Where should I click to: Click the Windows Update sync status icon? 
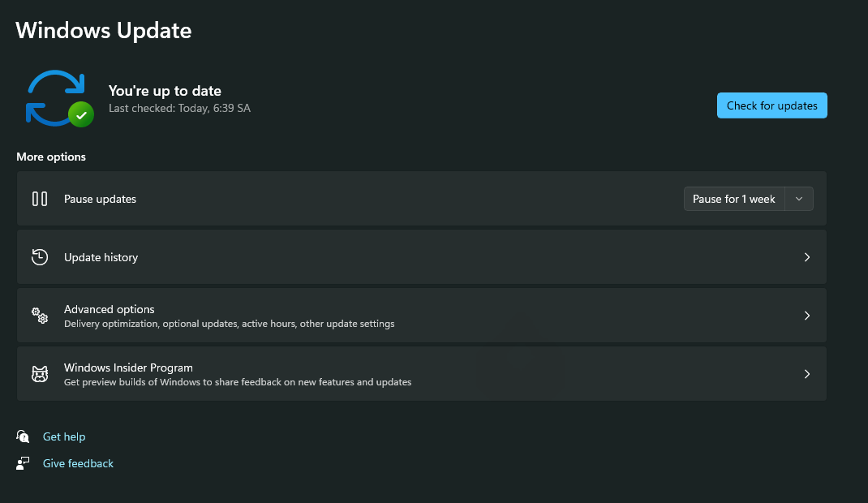[x=60, y=98]
